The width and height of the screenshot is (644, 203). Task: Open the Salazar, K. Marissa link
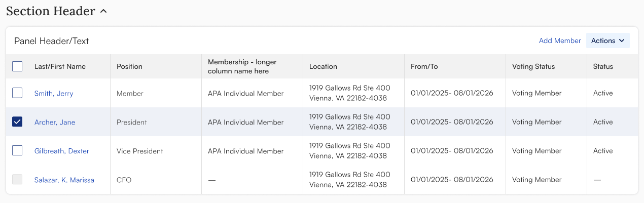(x=64, y=180)
